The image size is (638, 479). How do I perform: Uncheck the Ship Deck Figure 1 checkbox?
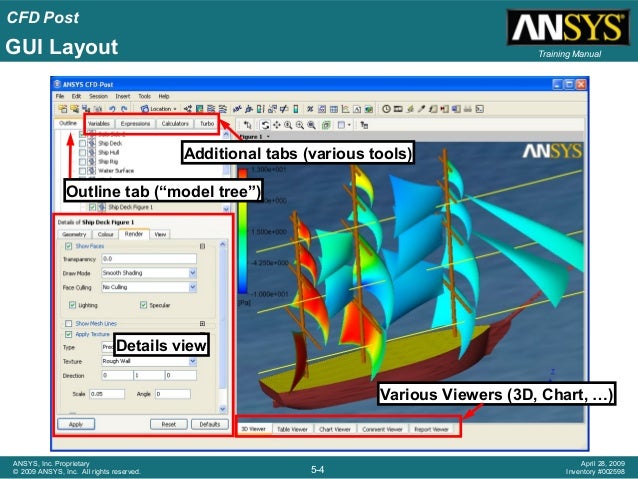(x=92, y=207)
